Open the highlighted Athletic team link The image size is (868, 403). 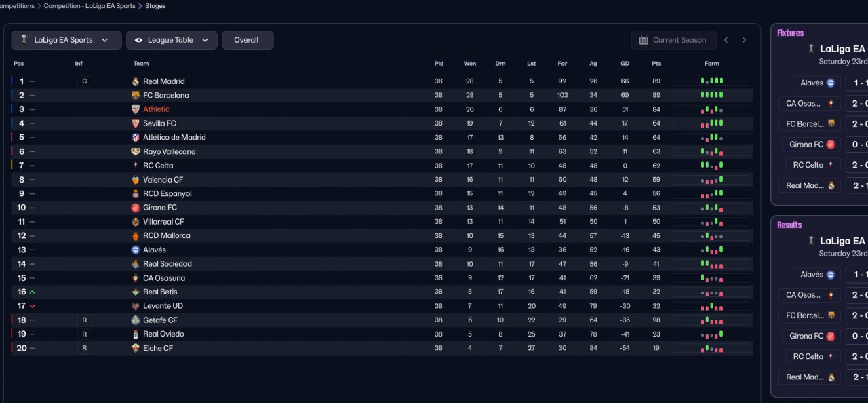click(x=156, y=109)
